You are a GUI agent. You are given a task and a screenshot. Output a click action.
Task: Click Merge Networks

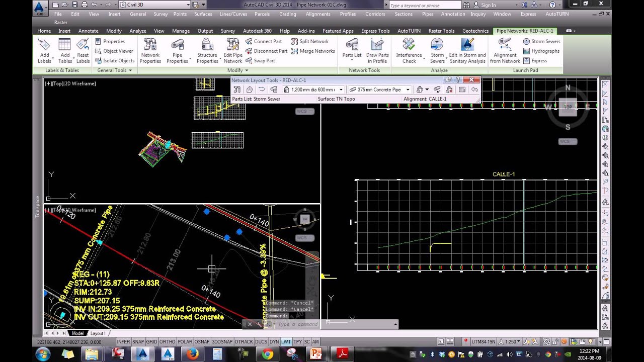coord(313,51)
